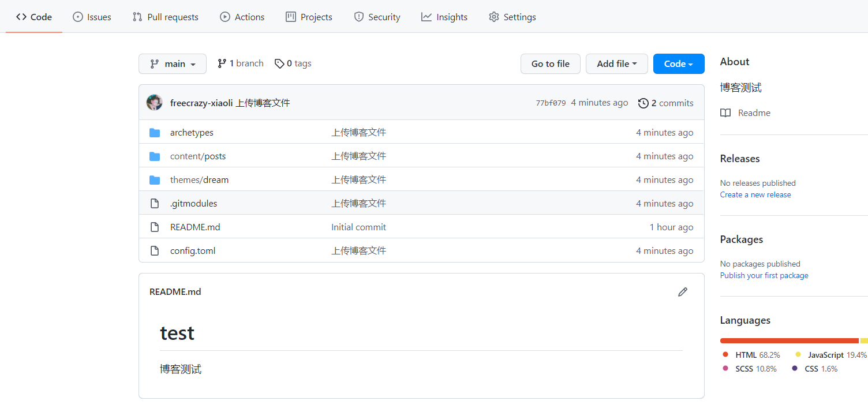Viewport: 868px width, 412px height.
Task: Open commit history via the clock icon
Action: pos(643,103)
